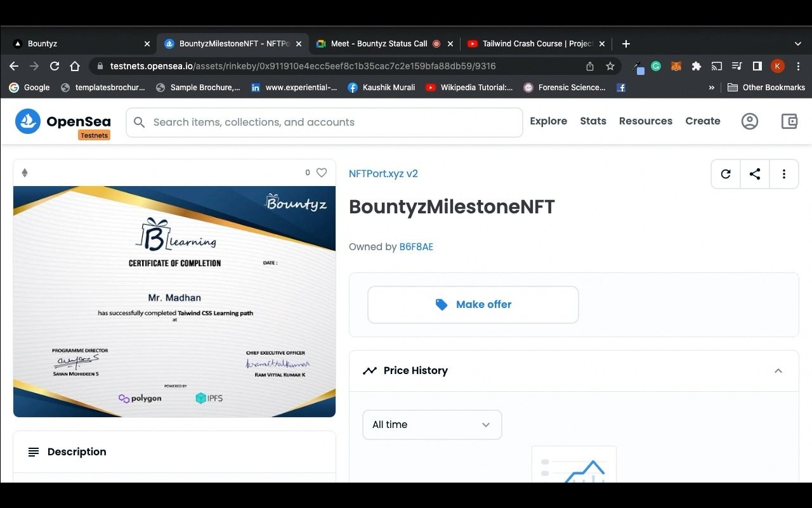Viewport: 812px width, 508px height.
Task: Reload the page with the browser refresh icon
Action: (x=55, y=66)
